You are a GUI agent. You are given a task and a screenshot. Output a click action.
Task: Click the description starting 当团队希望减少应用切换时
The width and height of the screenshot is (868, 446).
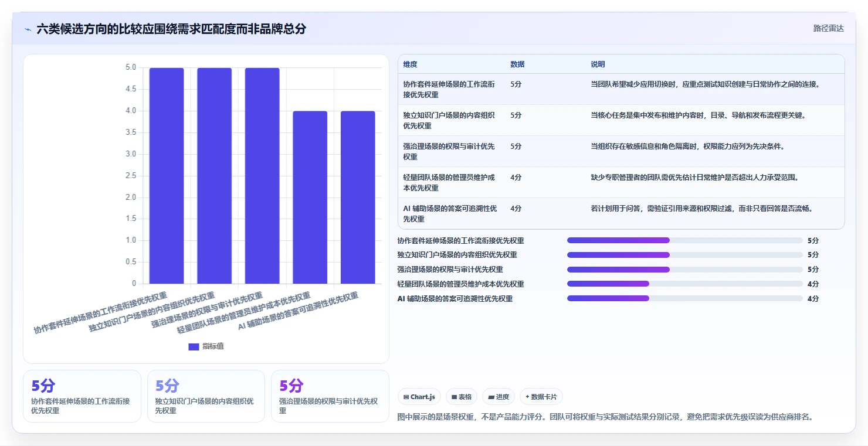pos(705,84)
